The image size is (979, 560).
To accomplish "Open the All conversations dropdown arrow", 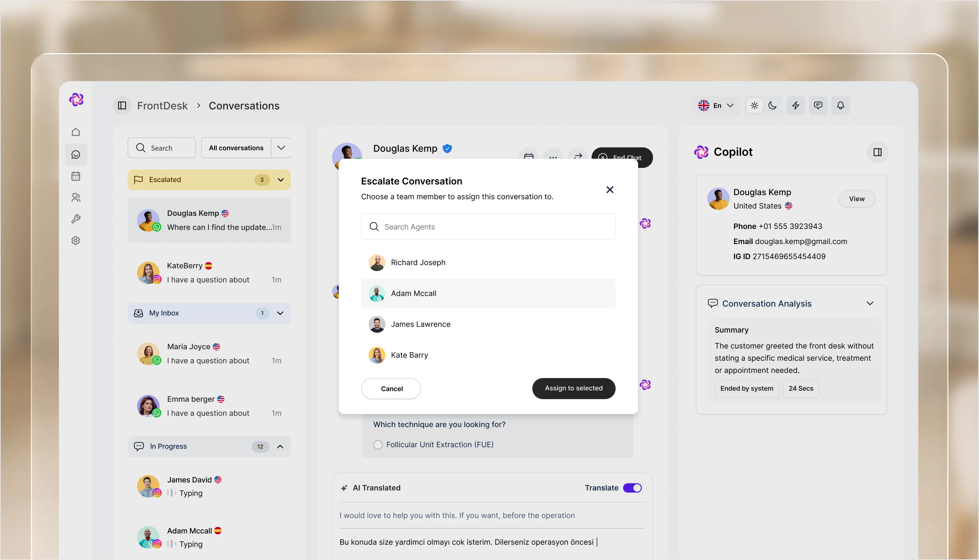I will [x=281, y=148].
